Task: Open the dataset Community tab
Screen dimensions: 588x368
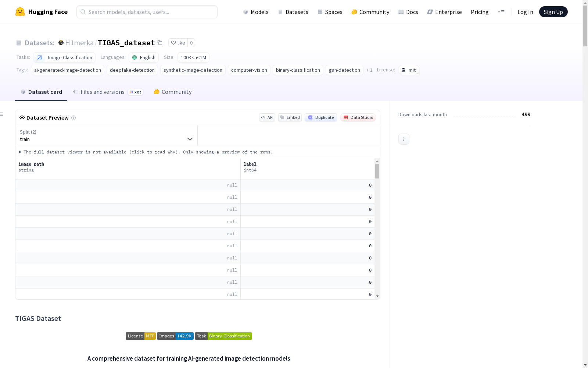Action: pos(173,92)
